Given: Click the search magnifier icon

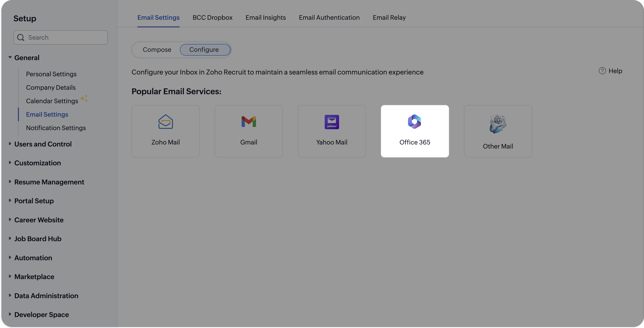Looking at the screenshot, I should coord(21,37).
